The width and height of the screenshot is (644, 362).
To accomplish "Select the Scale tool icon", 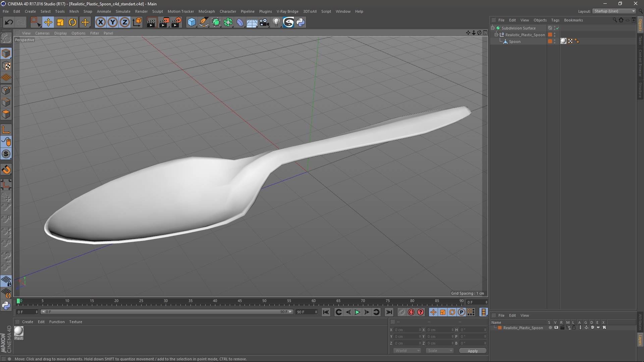I will point(60,22).
